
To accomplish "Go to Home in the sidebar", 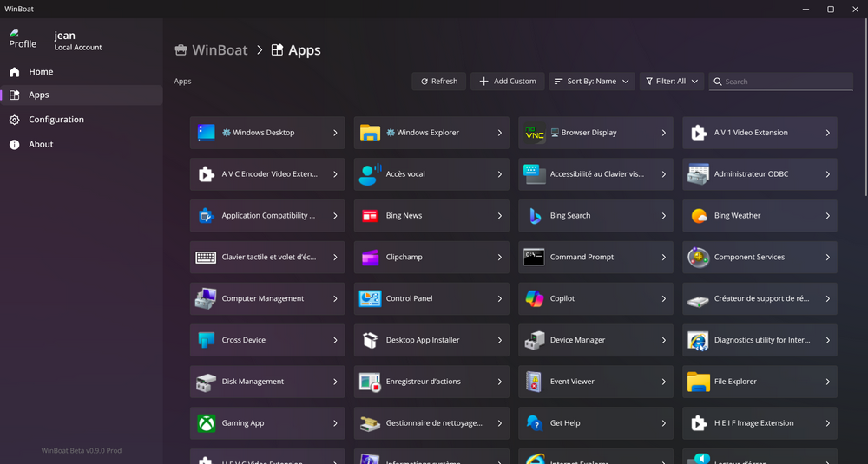I will [x=82, y=72].
